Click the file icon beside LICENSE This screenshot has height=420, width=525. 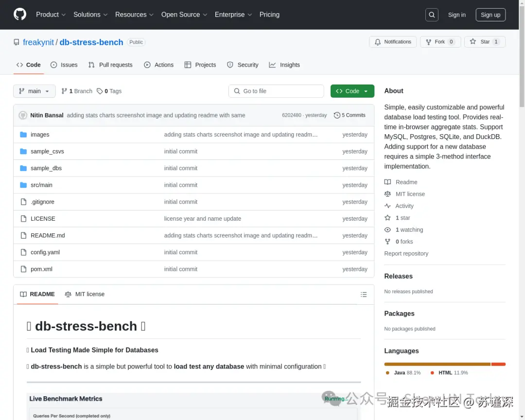(x=23, y=218)
